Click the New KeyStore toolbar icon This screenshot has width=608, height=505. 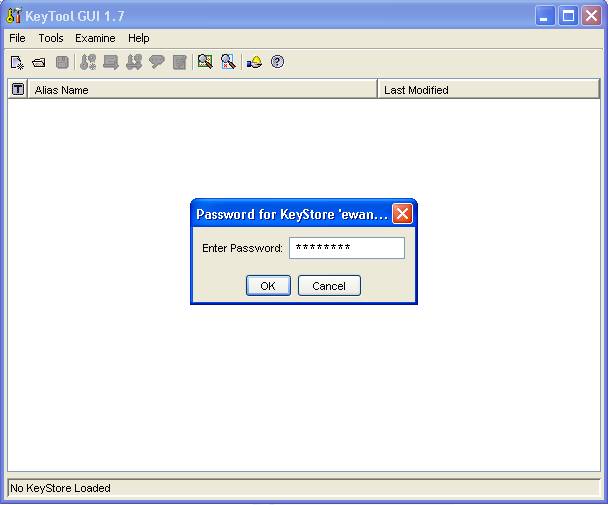click(x=17, y=62)
